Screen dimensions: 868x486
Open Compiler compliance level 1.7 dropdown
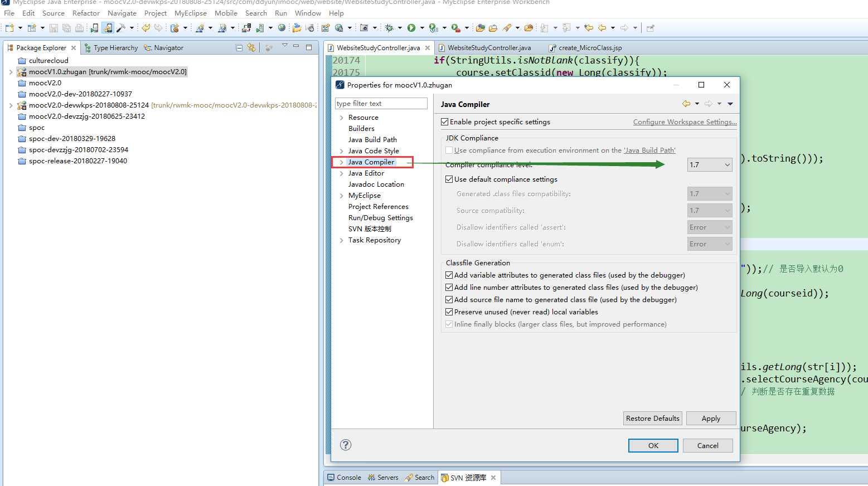click(x=710, y=164)
